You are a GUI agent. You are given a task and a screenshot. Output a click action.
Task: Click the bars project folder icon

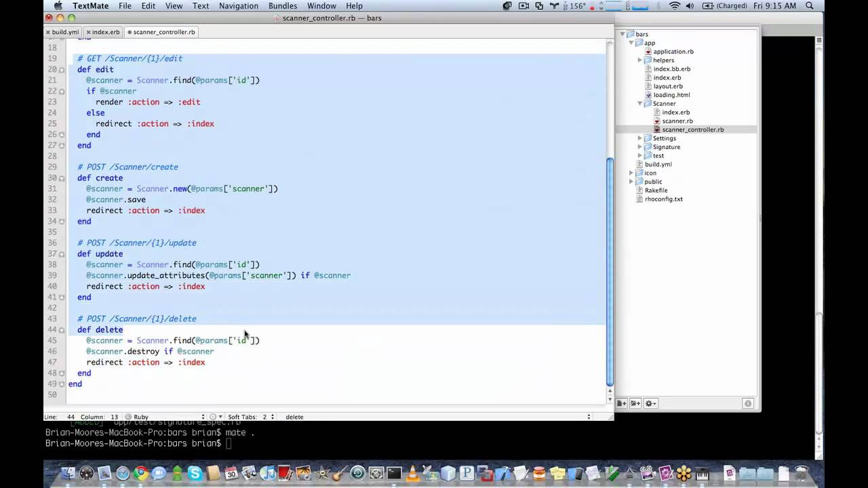(631, 34)
